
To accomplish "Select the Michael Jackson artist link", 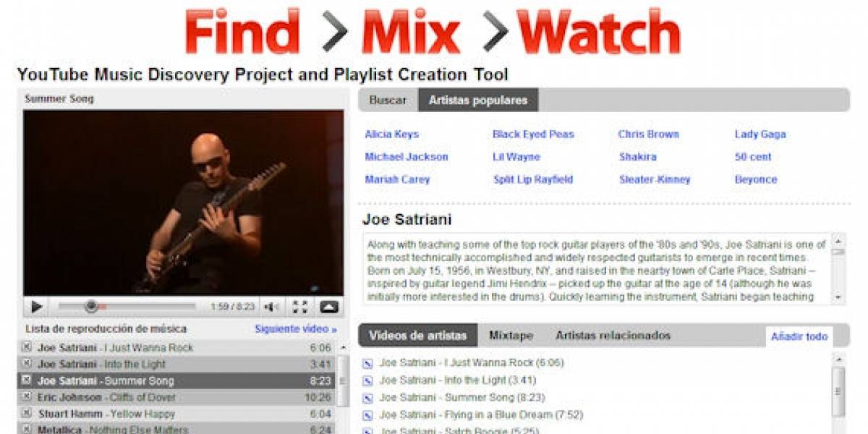I will pos(407,156).
